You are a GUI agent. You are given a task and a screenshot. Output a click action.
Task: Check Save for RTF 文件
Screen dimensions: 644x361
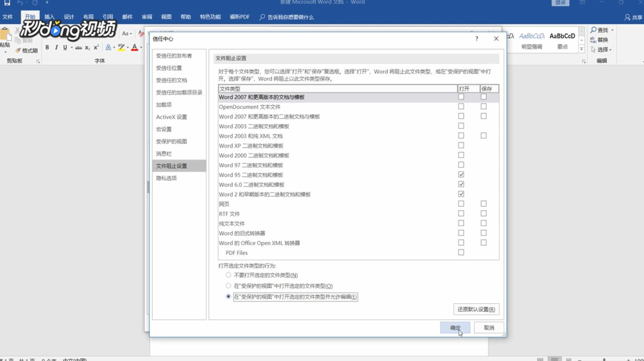pyautogui.click(x=483, y=213)
